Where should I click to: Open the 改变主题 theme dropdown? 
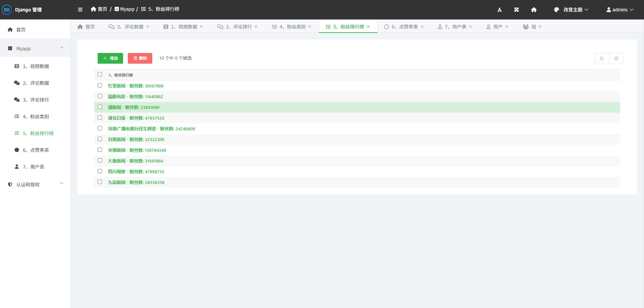(571, 10)
